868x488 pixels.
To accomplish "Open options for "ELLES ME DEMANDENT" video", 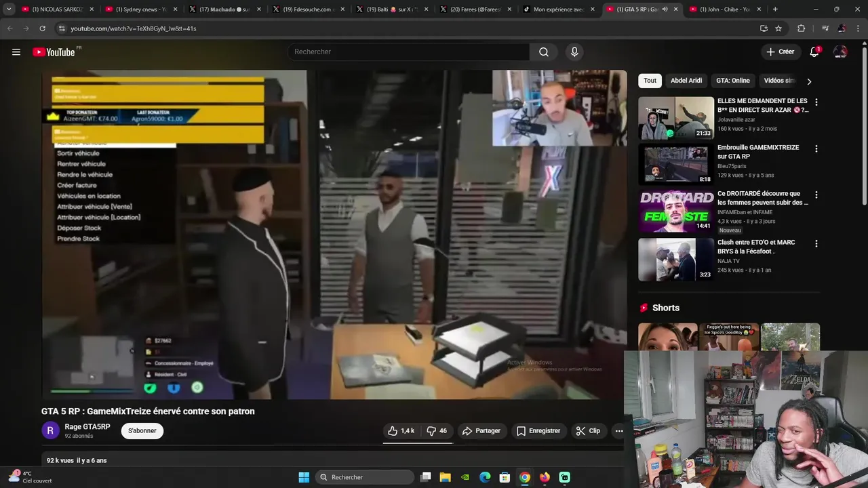I will (x=816, y=102).
